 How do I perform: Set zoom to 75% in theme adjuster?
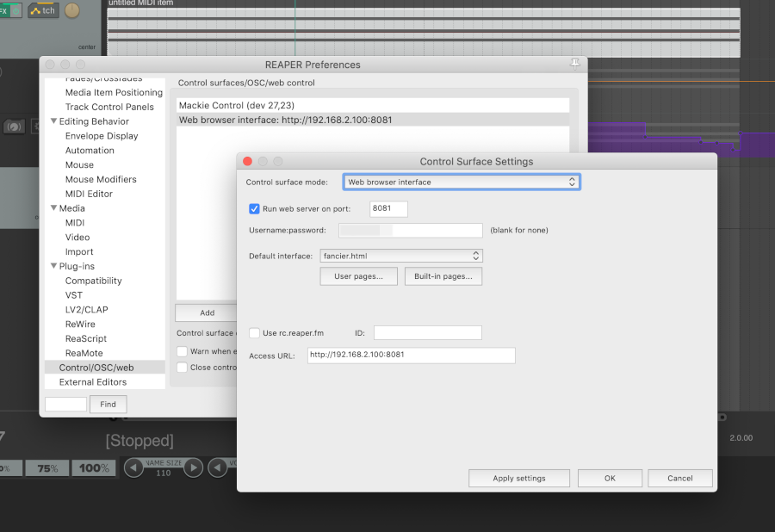tap(47, 468)
